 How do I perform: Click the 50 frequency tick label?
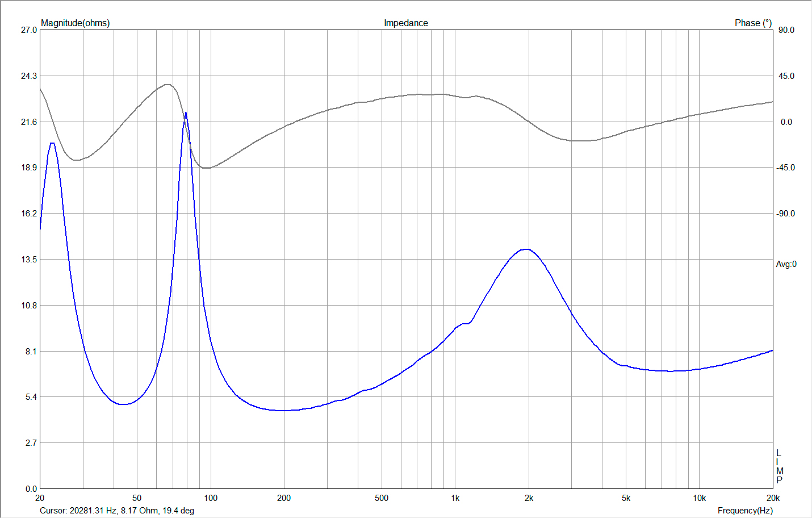[137, 498]
